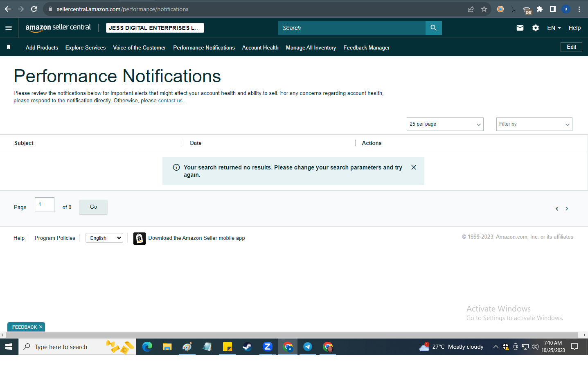The image size is (588, 370).
Task: Open Sticky Notes from the taskbar
Action: [228, 347]
